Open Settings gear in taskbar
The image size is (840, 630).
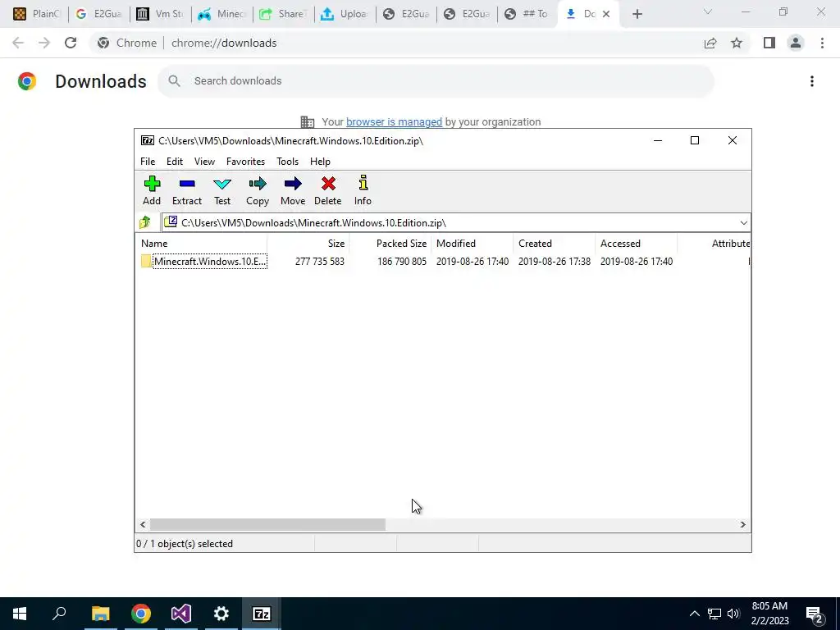221,614
